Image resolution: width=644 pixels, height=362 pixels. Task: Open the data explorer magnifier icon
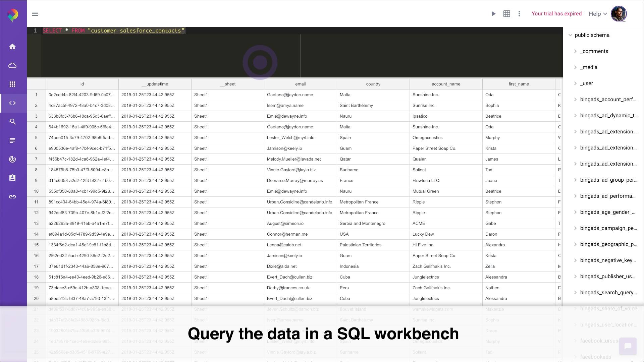(x=12, y=121)
